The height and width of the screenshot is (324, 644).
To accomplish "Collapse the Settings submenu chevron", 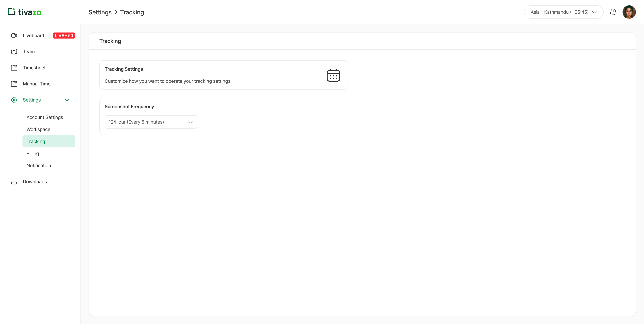I will 67,100.
